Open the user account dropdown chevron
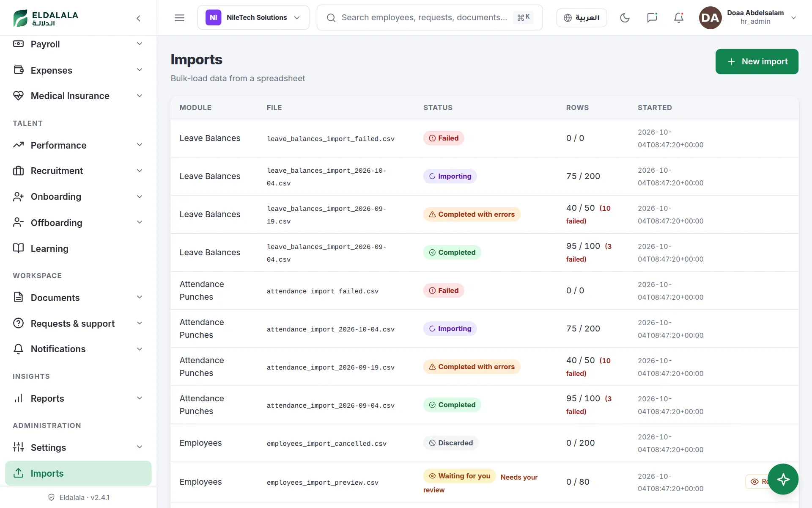 tap(793, 18)
